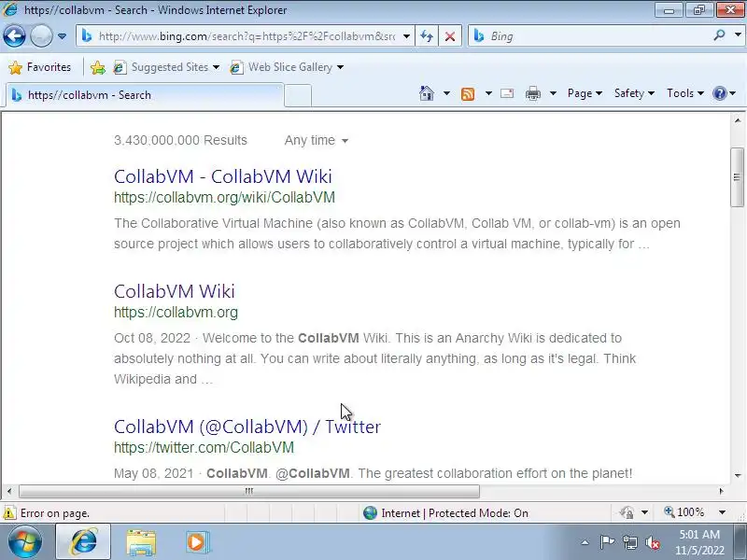Stop loading with the red X button
This screenshot has height=560, width=747.
(450, 36)
